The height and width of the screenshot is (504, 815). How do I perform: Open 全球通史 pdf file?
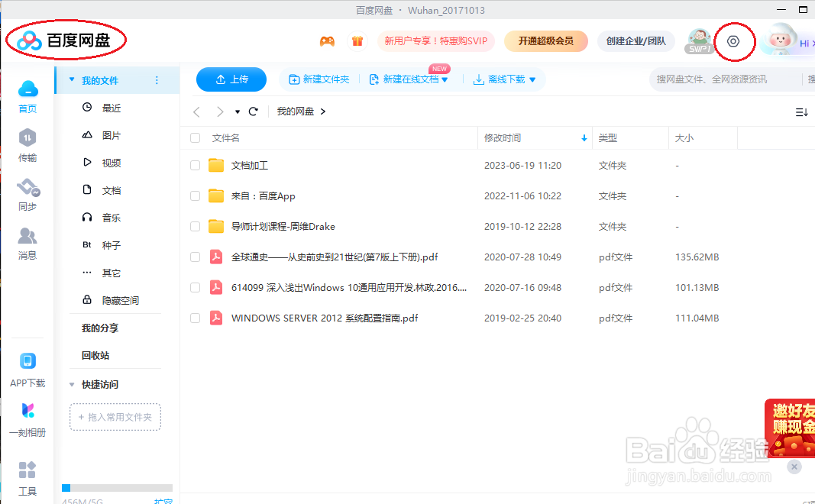[x=335, y=257]
